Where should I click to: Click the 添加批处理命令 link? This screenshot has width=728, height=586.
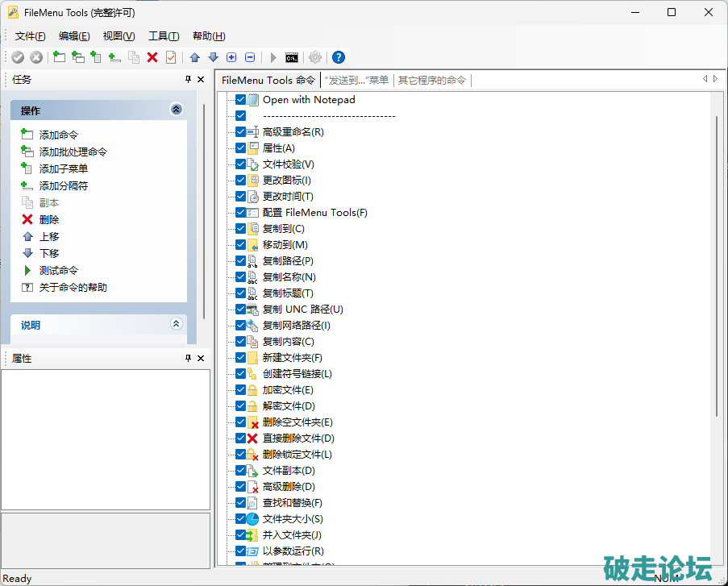click(x=73, y=152)
